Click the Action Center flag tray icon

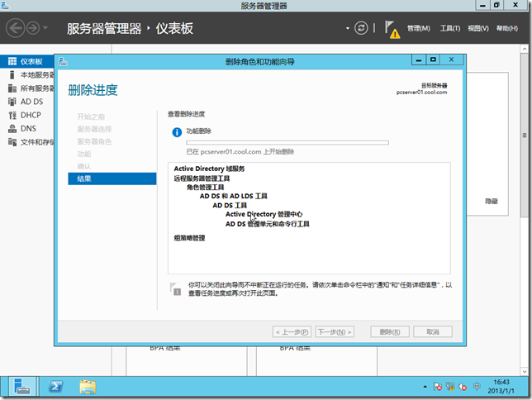pos(437,387)
